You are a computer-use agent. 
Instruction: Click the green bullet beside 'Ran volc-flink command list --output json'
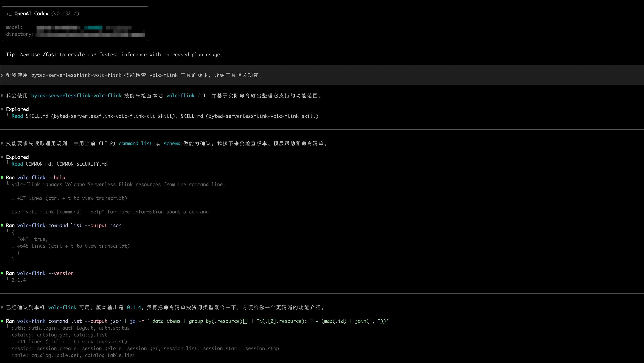point(2,225)
